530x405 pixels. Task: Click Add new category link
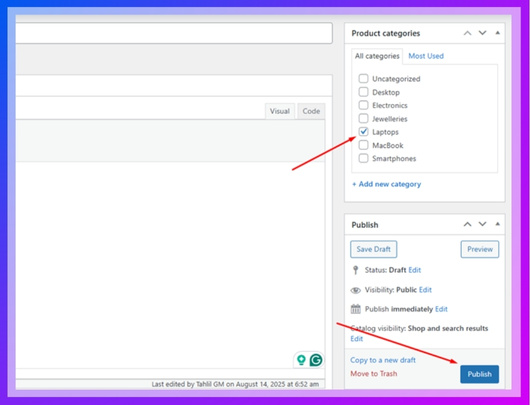coord(386,184)
